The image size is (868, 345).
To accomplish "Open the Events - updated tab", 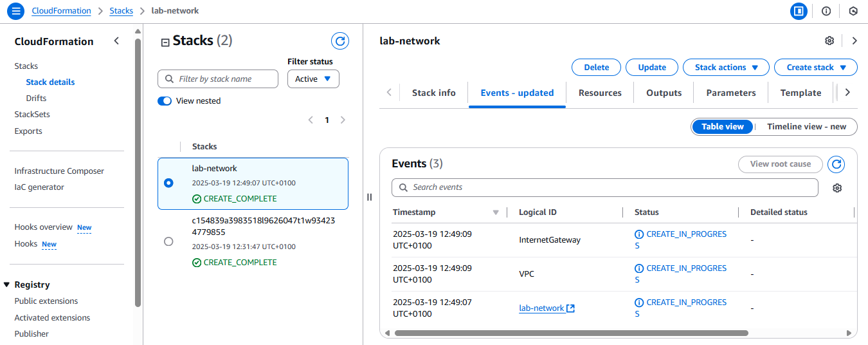I will pos(517,93).
